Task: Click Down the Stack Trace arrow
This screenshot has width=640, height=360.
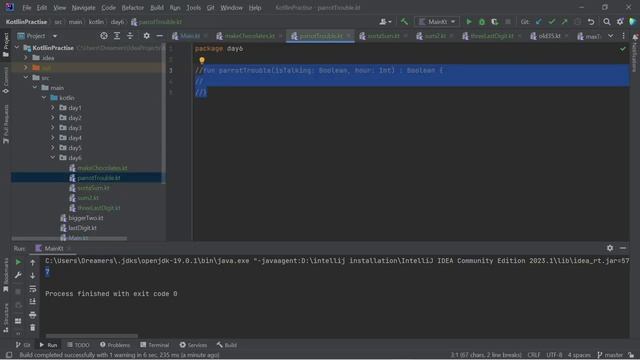Action: coord(33,276)
